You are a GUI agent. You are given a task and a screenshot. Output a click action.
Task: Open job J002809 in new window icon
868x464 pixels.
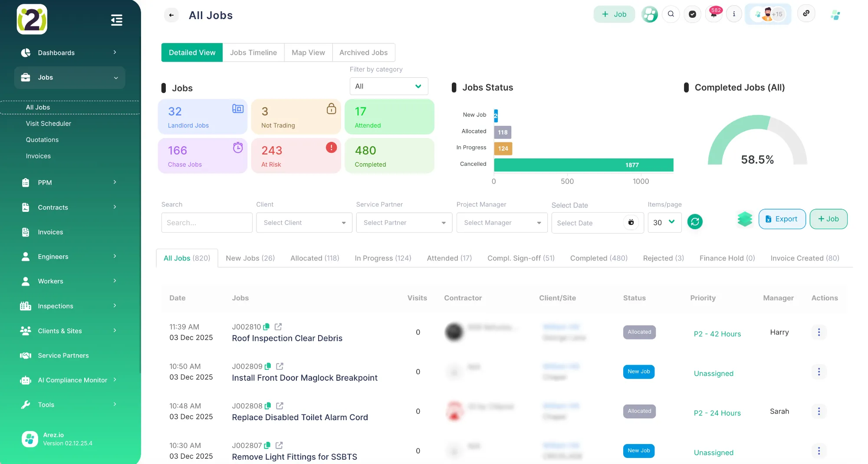tap(280, 366)
